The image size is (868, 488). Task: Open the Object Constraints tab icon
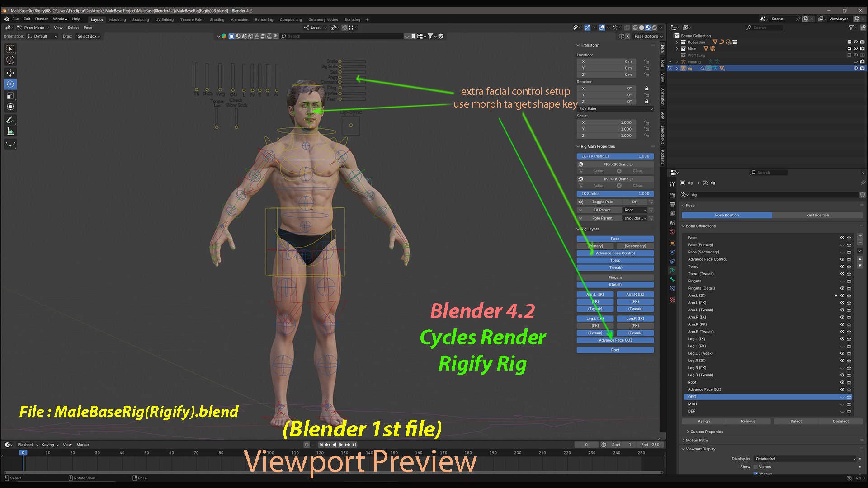pyautogui.click(x=672, y=261)
